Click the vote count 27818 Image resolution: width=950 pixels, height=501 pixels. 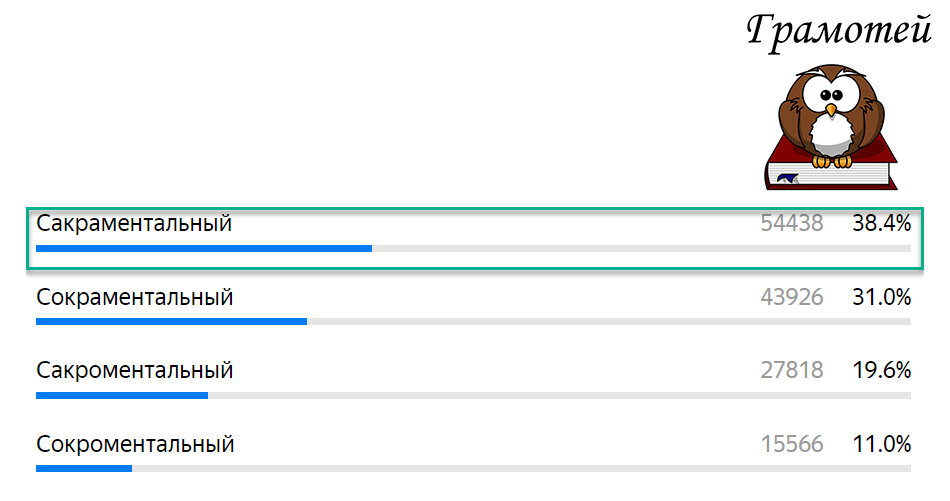point(792,370)
